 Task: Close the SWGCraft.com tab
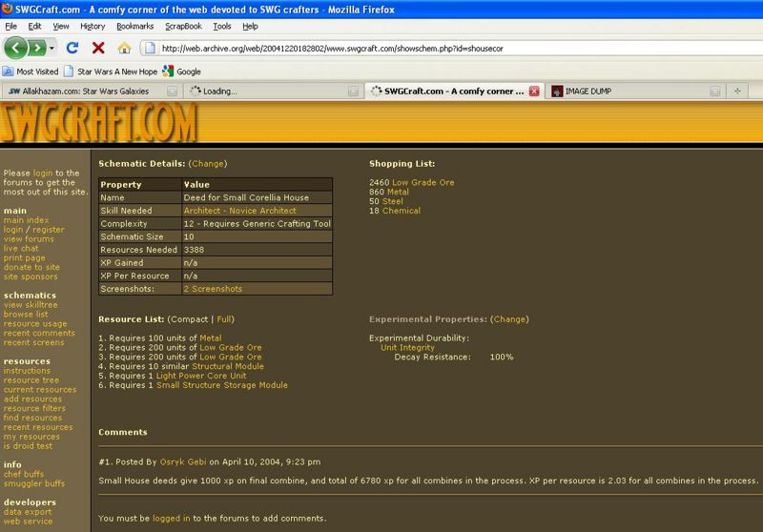coord(534,92)
